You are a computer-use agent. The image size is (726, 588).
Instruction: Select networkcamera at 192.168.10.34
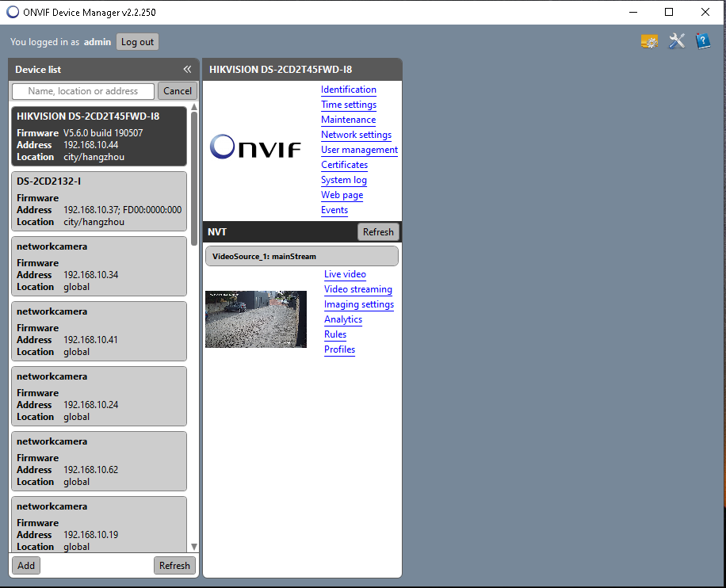pyautogui.click(x=99, y=266)
